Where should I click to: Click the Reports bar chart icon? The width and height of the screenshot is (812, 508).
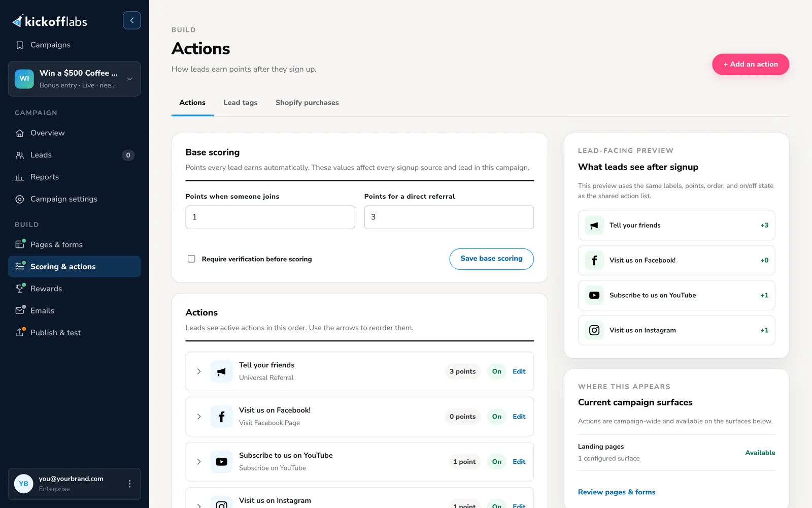tap(20, 177)
